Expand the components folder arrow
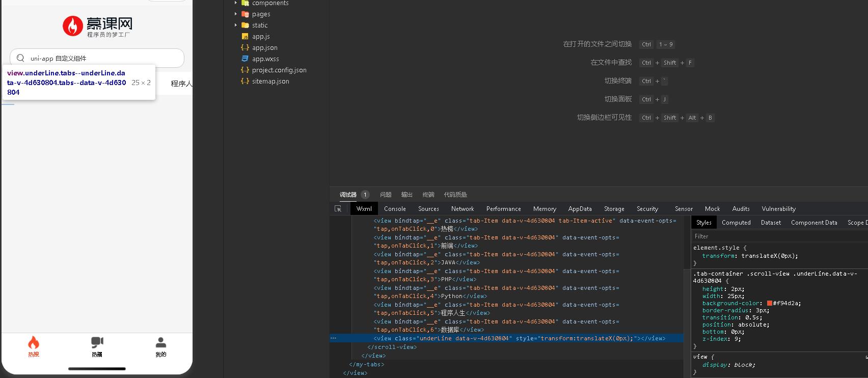This screenshot has height=378, width=868. pyautogui.click(x=236, y=3)
